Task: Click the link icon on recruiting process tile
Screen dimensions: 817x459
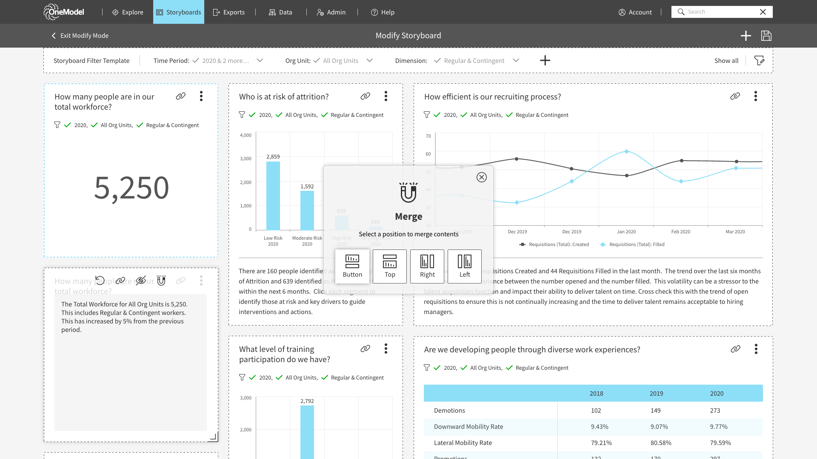Action: coord(735,96)
